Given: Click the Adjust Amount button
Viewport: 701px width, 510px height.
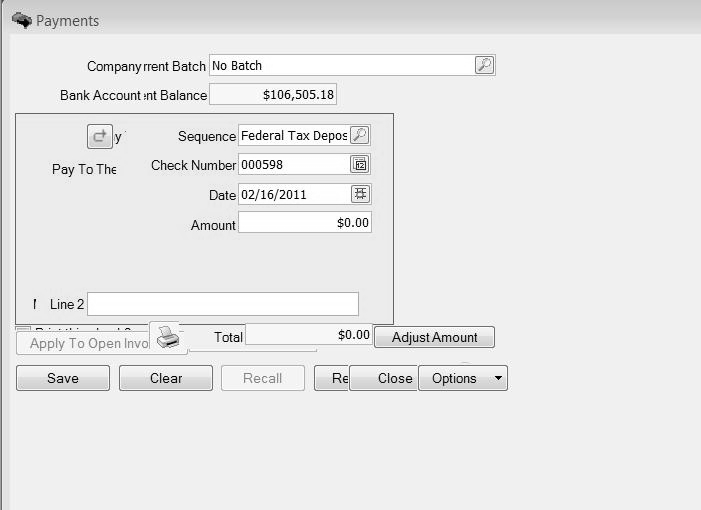Looking at the screenshot, I should [434, 337].
